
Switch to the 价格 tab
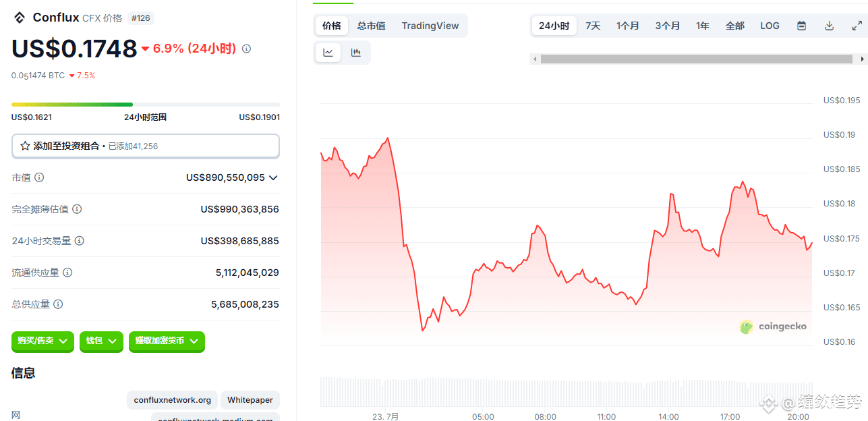pyautogui.click(x=332, y=26)
